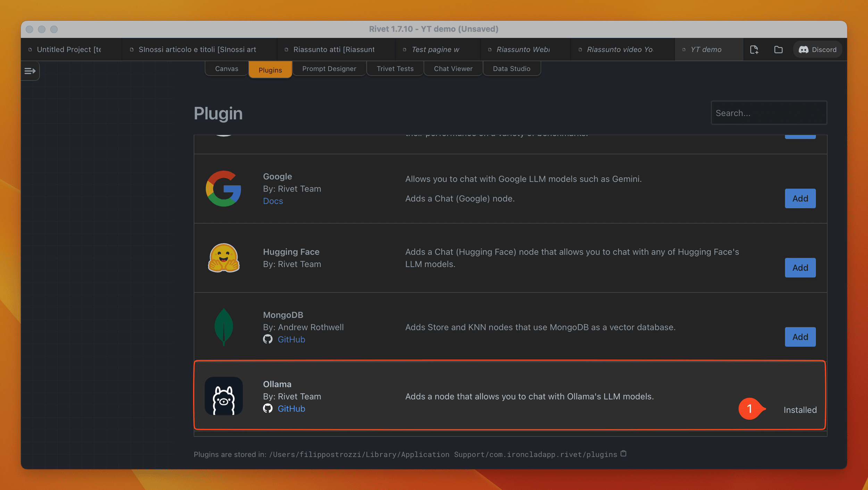Switch to SInossi articolo e titoli tab
This screenshot has width=868, height=490.
point(199,50)
